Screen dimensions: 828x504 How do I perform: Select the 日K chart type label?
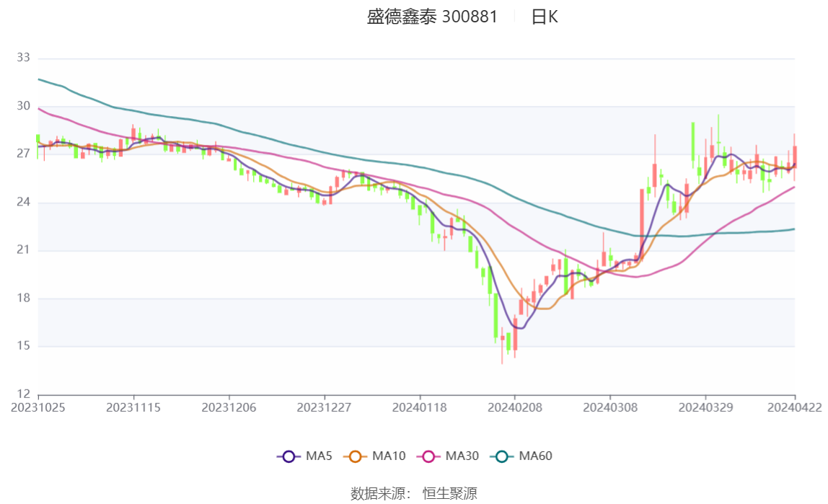coord(545,17)
